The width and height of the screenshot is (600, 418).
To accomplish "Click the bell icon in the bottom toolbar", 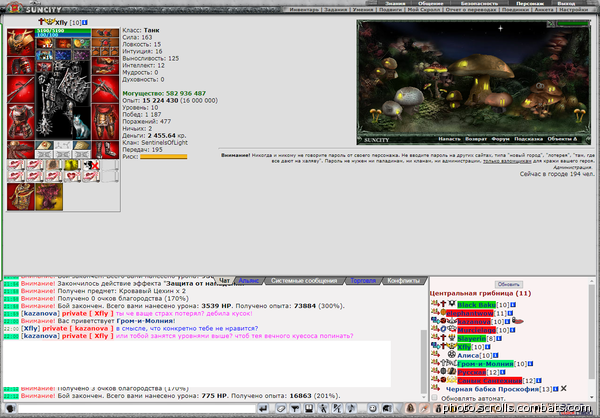I will click(410, 408).
